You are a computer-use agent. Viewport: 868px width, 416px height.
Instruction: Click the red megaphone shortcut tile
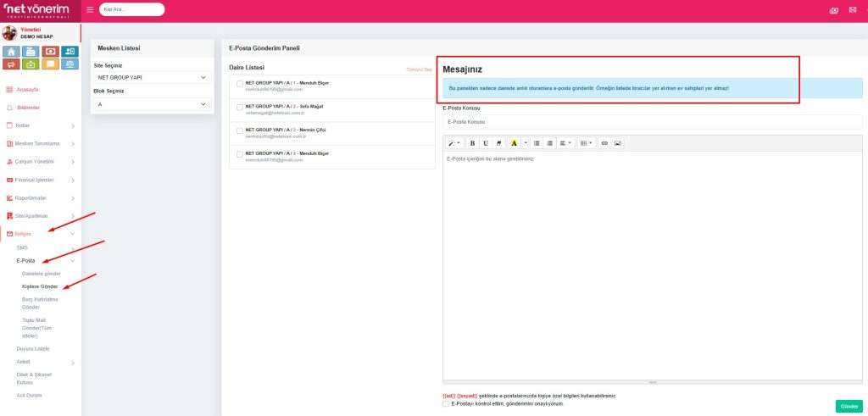coord(11,64)
